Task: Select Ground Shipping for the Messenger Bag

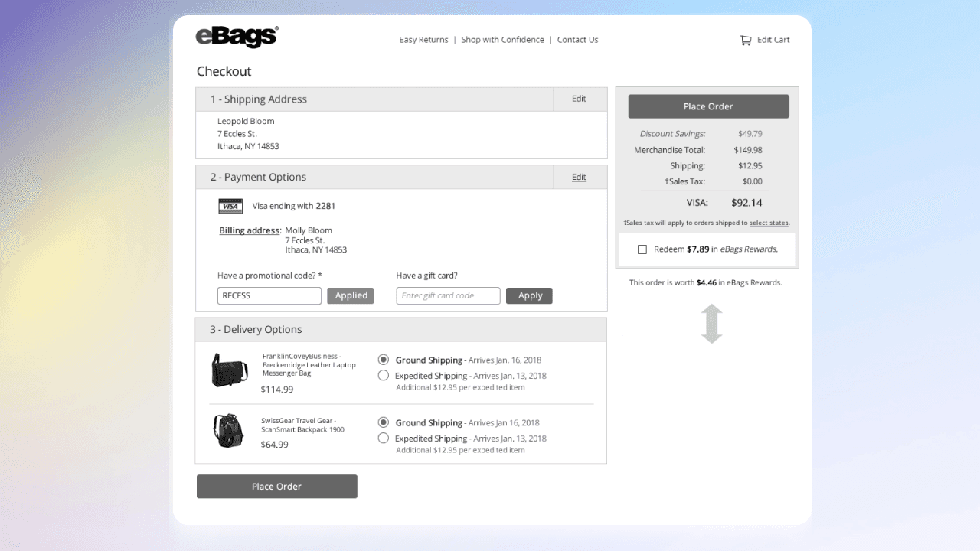Action: coord(384,360)
